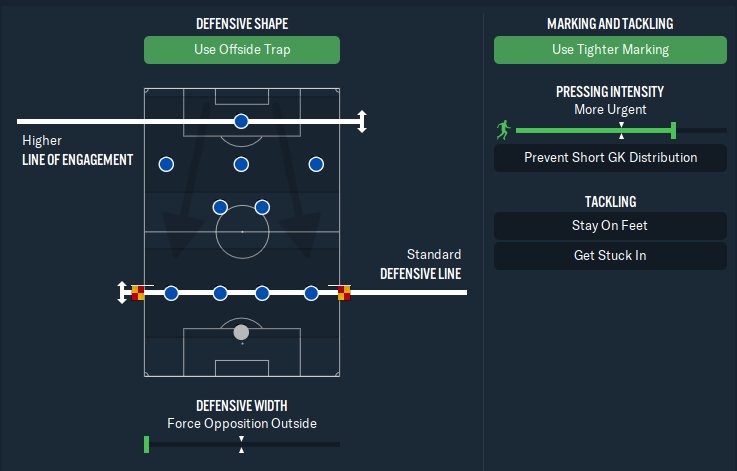Click the right attacking midfielder dot

pyautogui.click(x=316, y=164)
